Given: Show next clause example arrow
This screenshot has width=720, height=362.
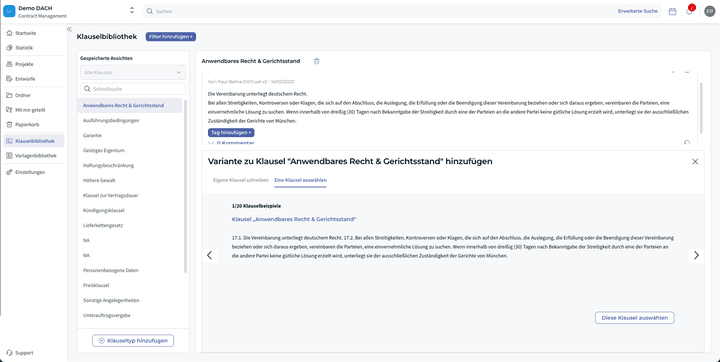Looking at the screenshot, I should click(696, 255).
